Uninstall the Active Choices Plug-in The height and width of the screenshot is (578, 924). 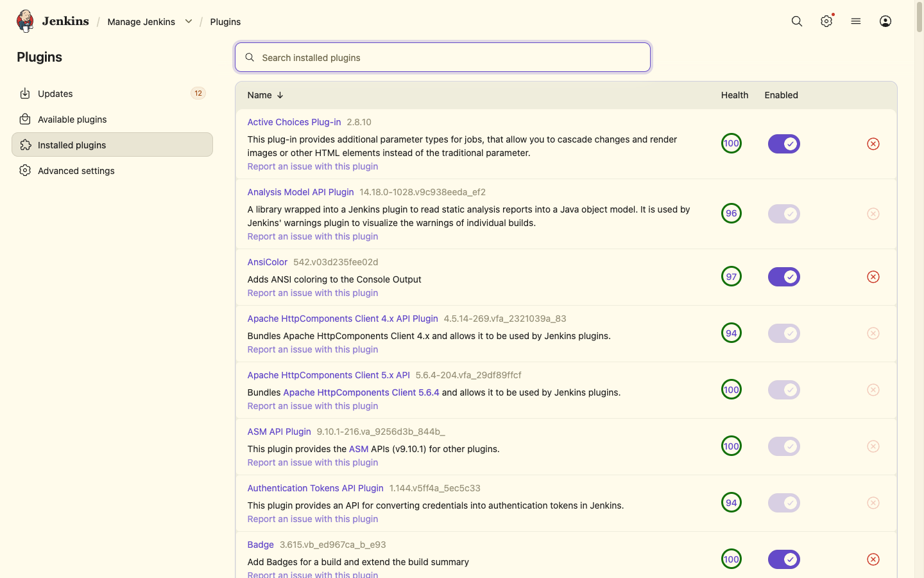[x=873, y=144]
